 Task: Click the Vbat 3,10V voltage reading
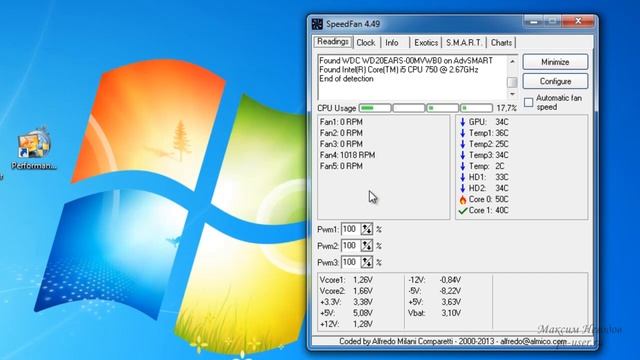(434, 313)
